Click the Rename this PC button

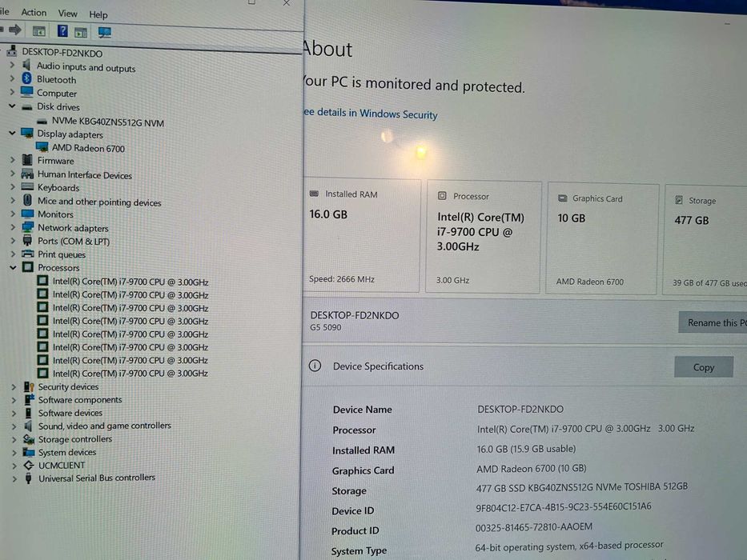[x=713, y=322]
